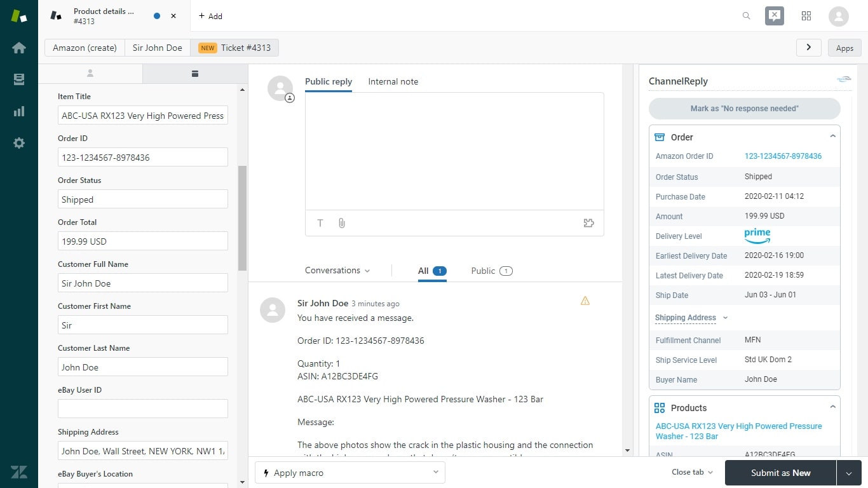Click the eBay User ID input field
The image size is (868, 488).
142,409
